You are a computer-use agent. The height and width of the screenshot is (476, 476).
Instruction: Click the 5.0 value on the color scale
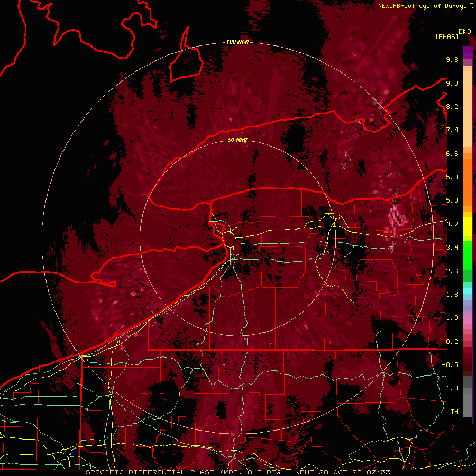pos(452,200)
